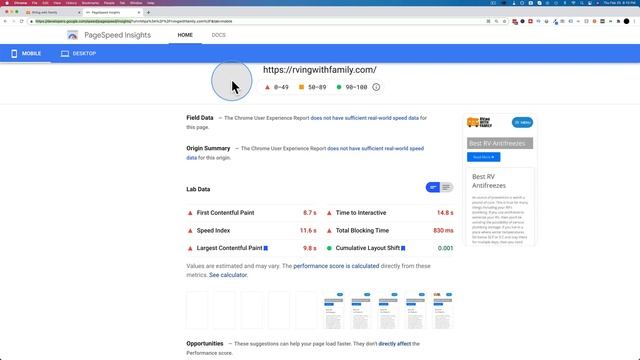640x360 pixels.
Task: Click the RVing with Family logo in the preview
Action: coord(480,122)
